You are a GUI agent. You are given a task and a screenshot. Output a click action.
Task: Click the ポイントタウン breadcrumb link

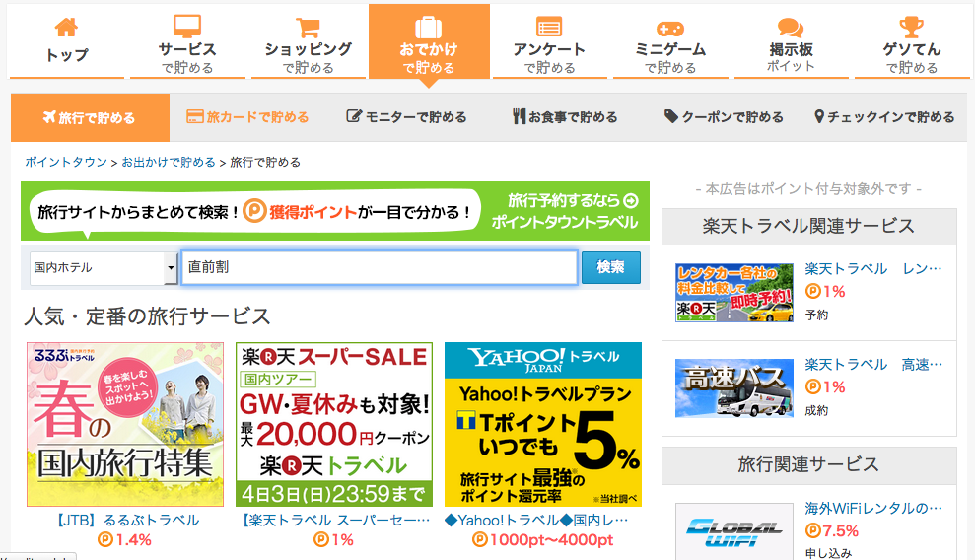(65, 162)
